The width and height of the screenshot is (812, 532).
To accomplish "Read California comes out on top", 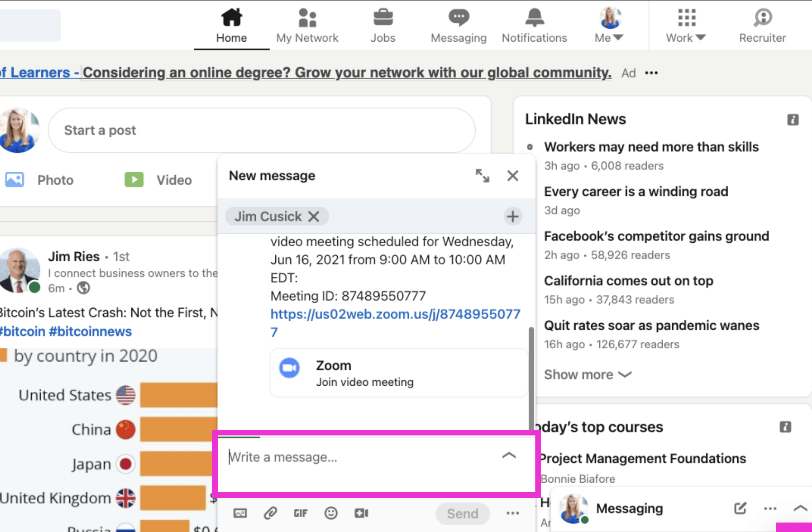I will pos(629,281).
